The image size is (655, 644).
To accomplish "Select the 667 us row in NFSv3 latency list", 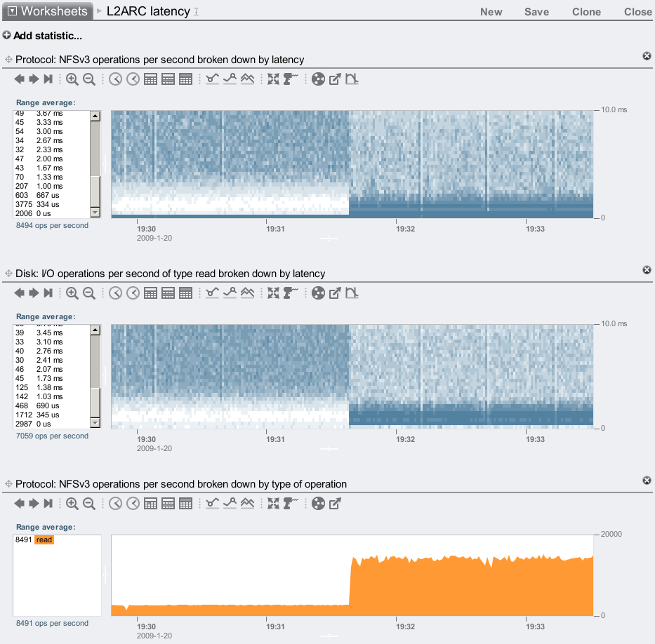I will (x=52, y=195).
